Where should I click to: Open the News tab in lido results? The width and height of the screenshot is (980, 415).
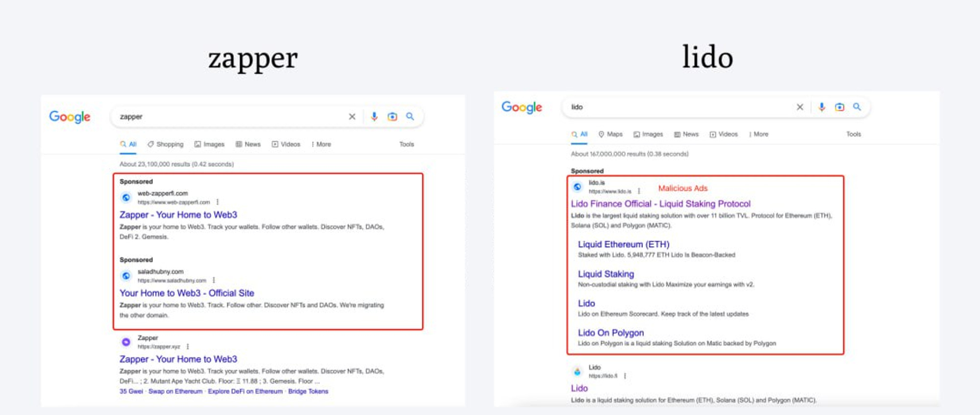coord(686,134)
